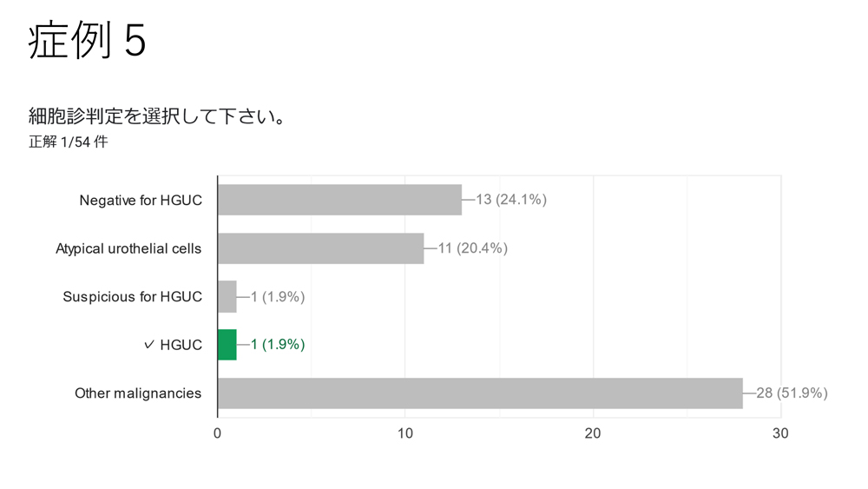The height and width of the screenshot is (489, 868).
Task: Click the Negative for HGUC bar
Action: coord(340,200)
